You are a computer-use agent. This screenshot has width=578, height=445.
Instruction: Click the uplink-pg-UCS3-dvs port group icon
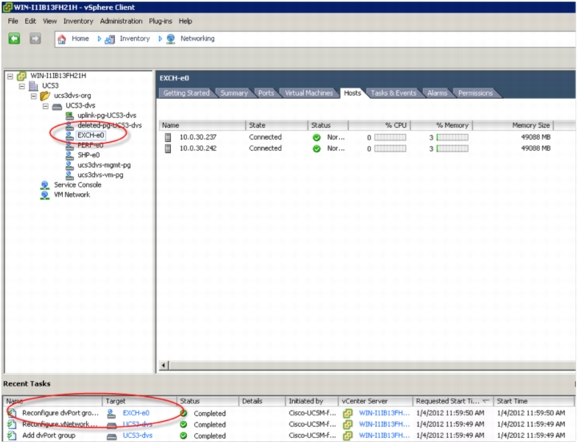[70, 115]
